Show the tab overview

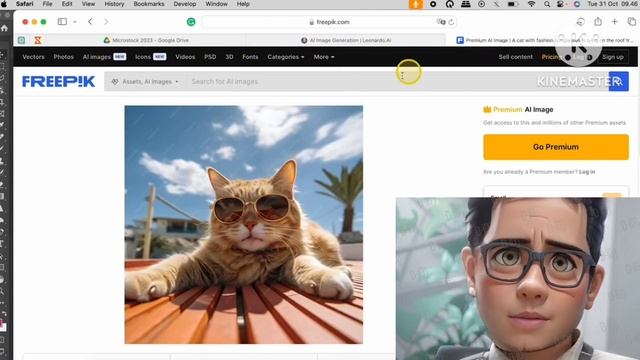632,22
